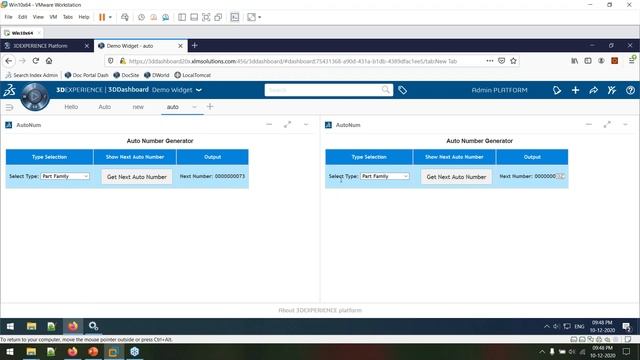Open About 3DEXPERIENCE platform link
Viewport: 640px width, 360px height.
(x=320, y=310)
